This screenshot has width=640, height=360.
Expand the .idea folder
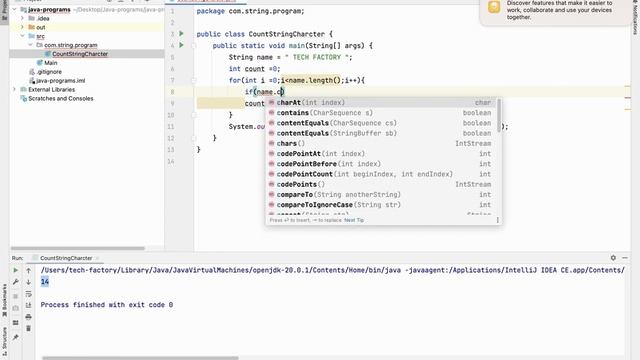click(22, 18)
